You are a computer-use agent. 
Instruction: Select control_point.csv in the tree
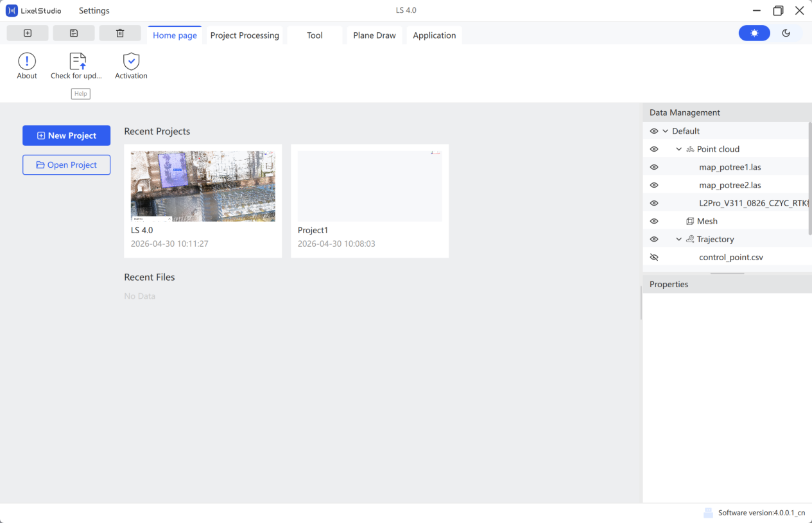click(x=731, y=257)
